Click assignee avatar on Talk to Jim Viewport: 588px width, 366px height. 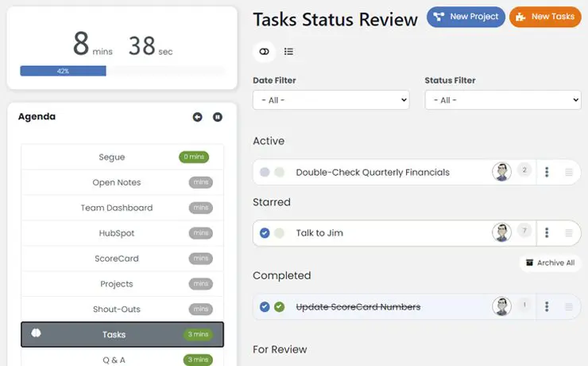[501, 233]
